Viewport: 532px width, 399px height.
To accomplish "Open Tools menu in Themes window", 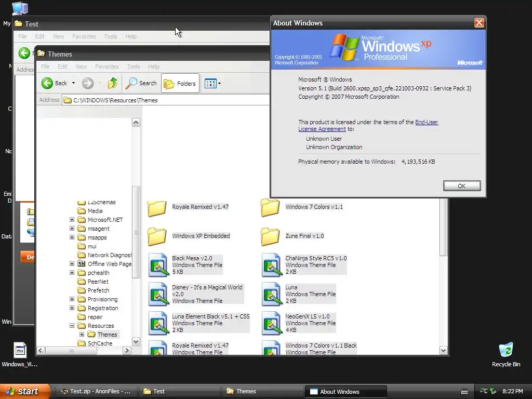I will (x=134, y=66).
